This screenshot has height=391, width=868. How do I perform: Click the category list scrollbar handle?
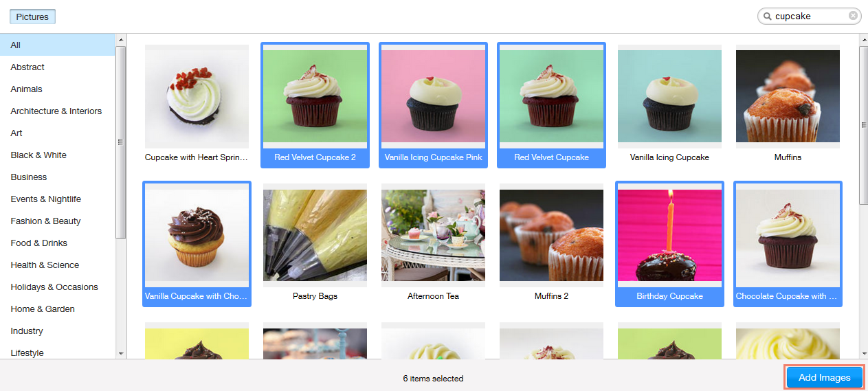click(x=121, y=142)
